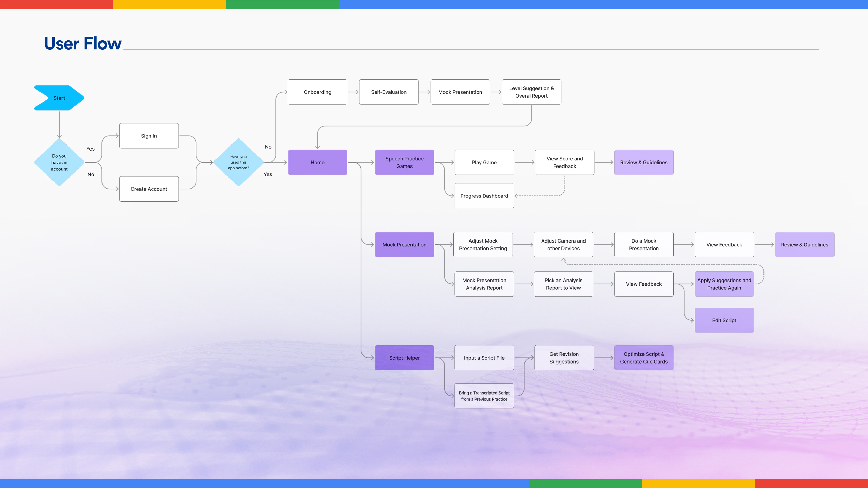Click the blue Start arrow shape
Screen dimensions: 868x488
tap(59, 98)
